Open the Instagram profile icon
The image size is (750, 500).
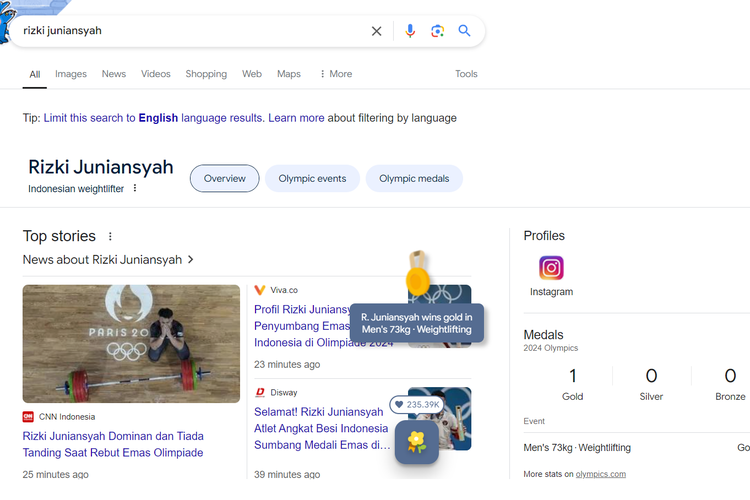[551, 268]
